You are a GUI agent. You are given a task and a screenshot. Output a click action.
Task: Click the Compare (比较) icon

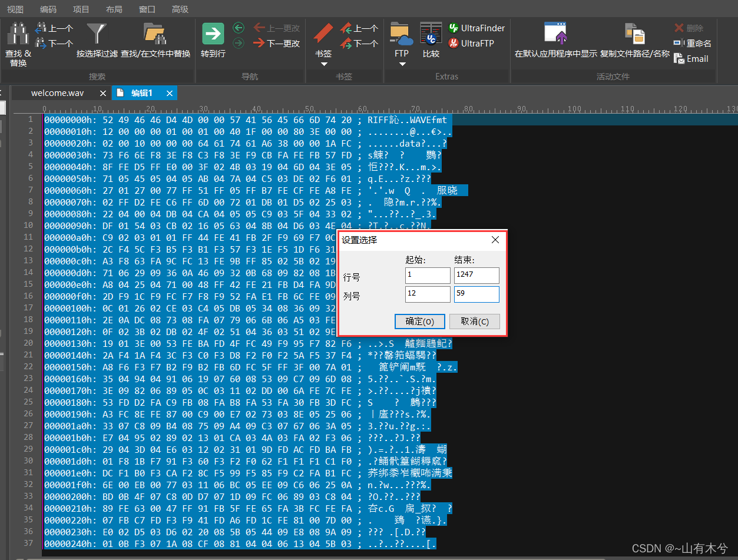point(431,34)
